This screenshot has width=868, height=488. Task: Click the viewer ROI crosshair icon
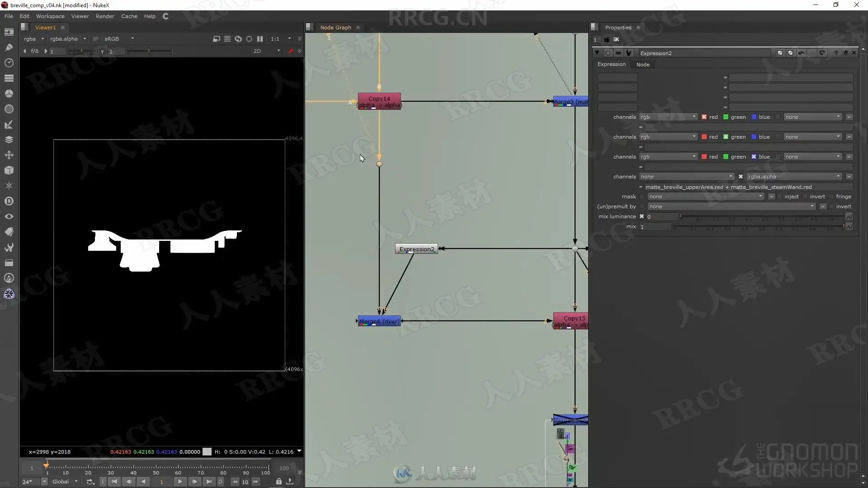point(249,39)
